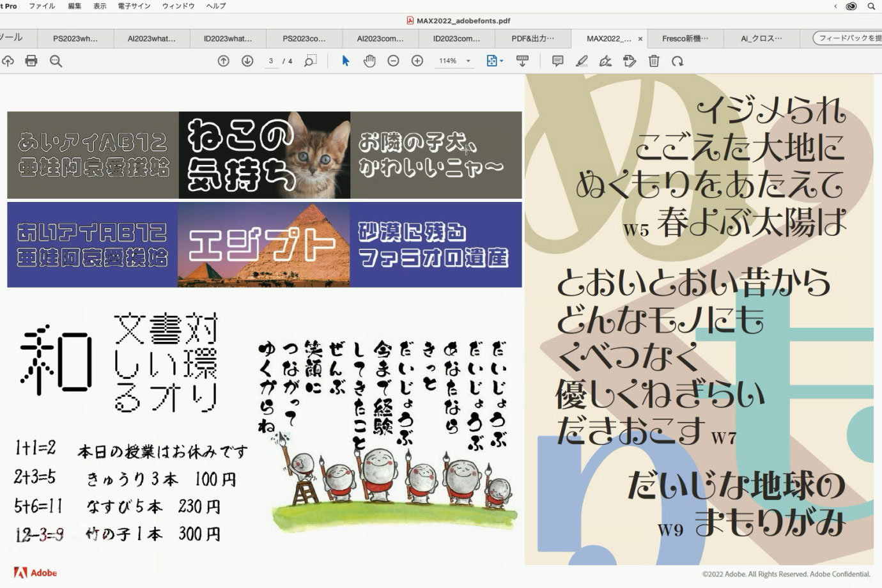Open the 表示 menu

[x=100, y=6]
